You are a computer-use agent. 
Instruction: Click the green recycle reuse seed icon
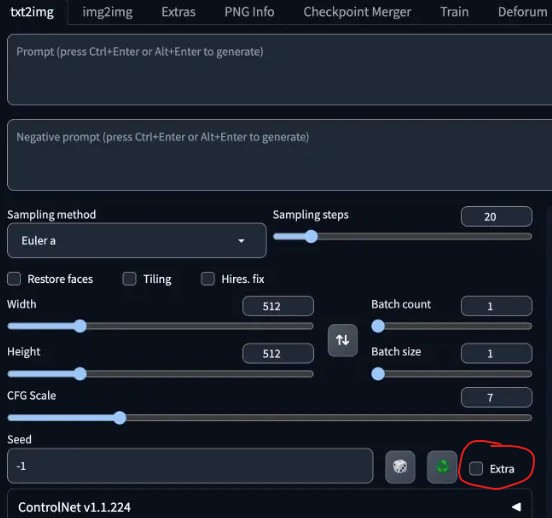(442, 467)
